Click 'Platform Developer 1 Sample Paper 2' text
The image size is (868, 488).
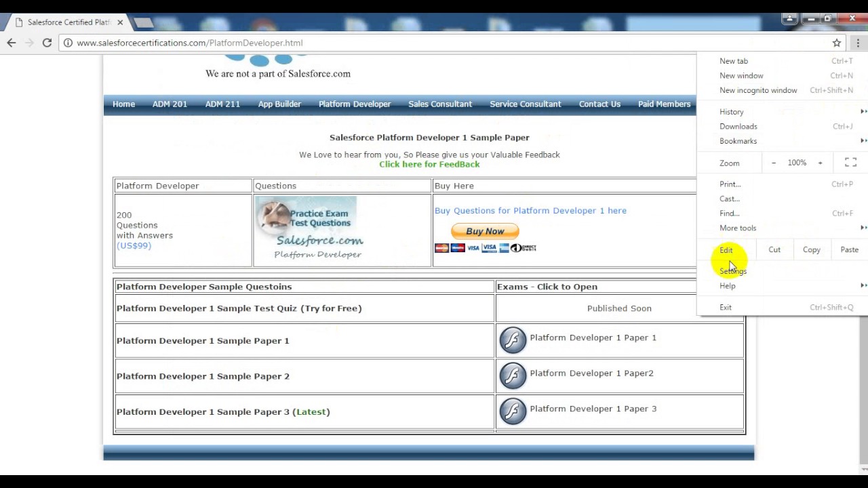203,376
